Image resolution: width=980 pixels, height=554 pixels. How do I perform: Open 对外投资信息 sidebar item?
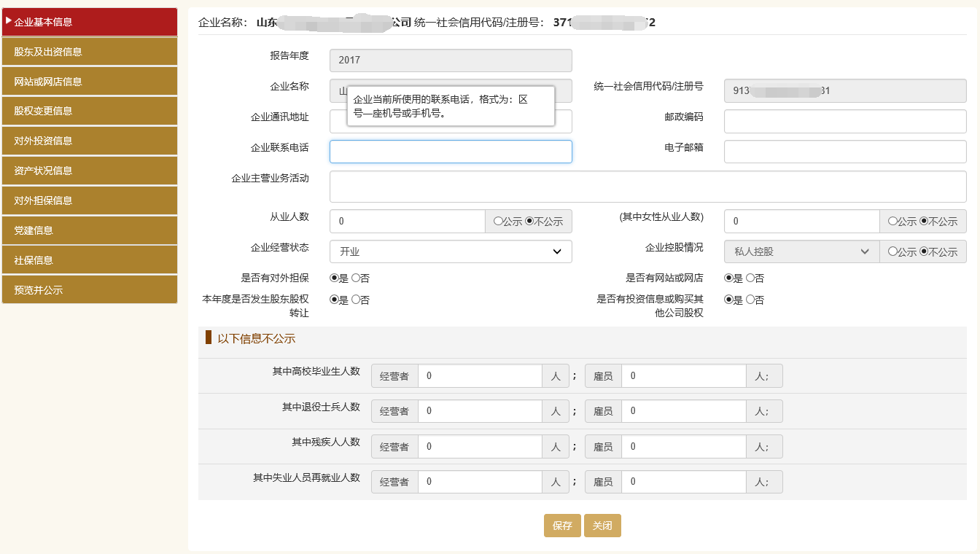tap(90, 141)
